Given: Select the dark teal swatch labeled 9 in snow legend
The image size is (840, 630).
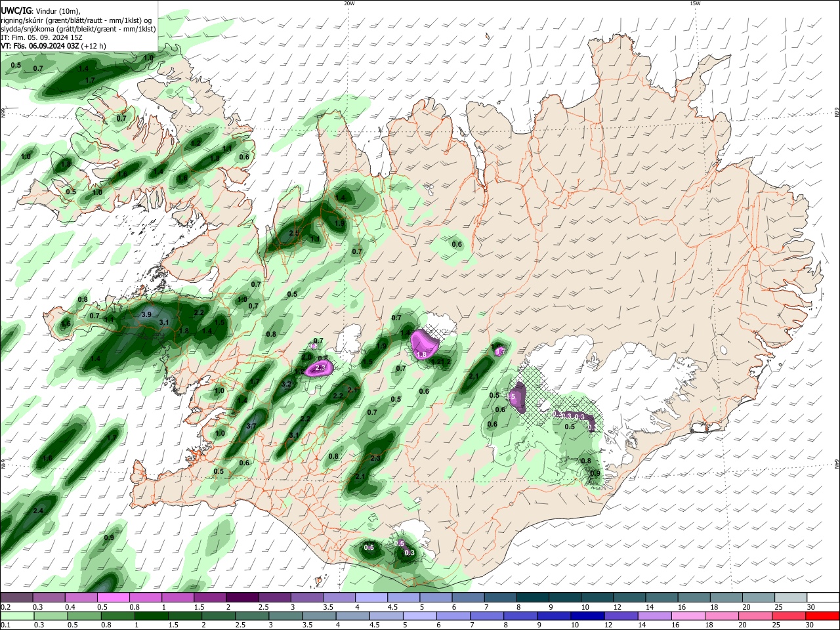Looking at the screenshot, I should (565, 597).
